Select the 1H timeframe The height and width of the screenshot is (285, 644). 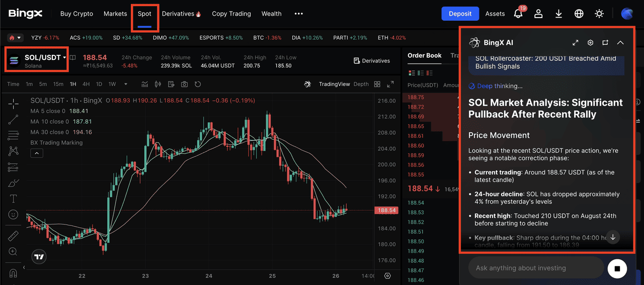pos(73,84)
